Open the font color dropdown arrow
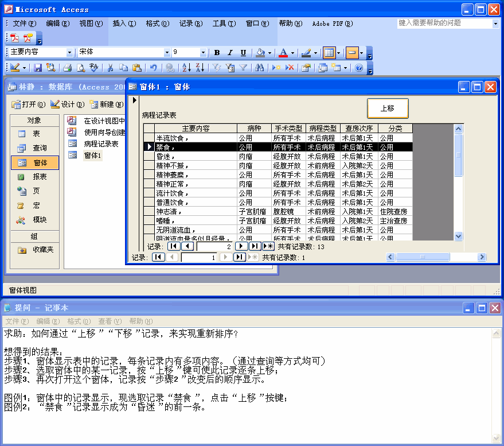This screenshot has height=446, width=504. [292, 53]
